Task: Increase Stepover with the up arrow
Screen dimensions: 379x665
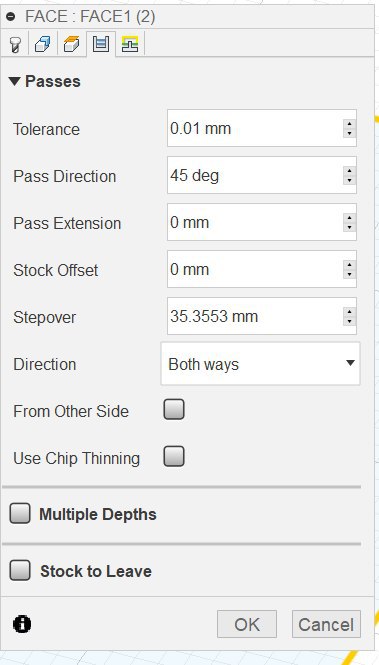Action: tap(349, 312)
